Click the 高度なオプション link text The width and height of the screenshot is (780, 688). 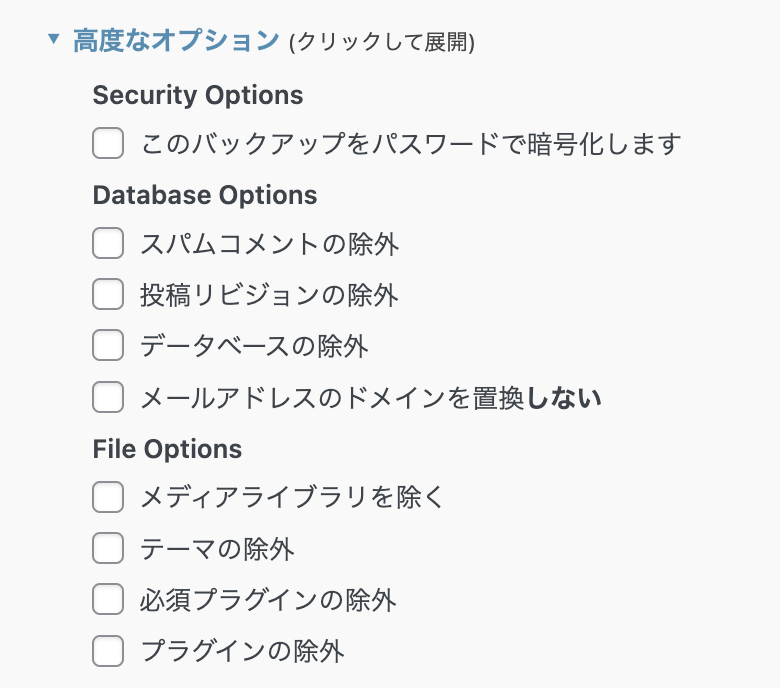tap(175, 41)
